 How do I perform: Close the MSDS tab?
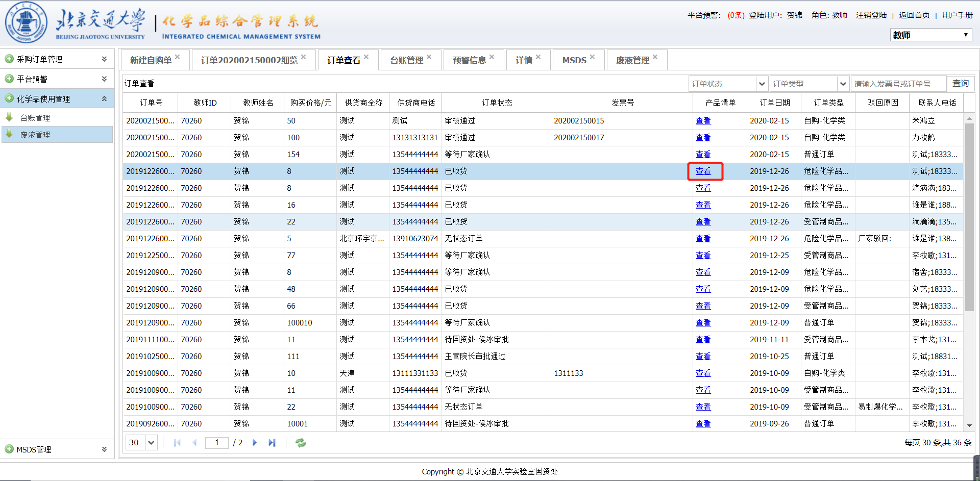(592, 57)
